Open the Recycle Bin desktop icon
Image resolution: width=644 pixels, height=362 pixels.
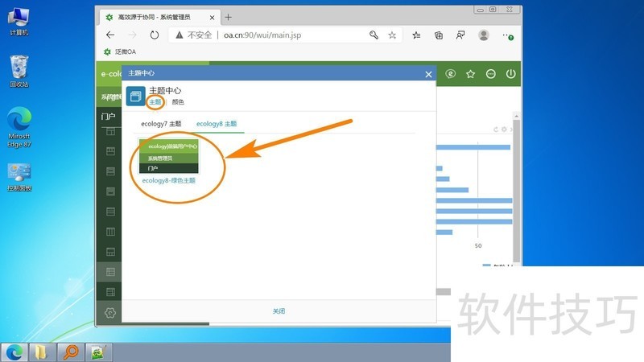(x=19, y=72)
